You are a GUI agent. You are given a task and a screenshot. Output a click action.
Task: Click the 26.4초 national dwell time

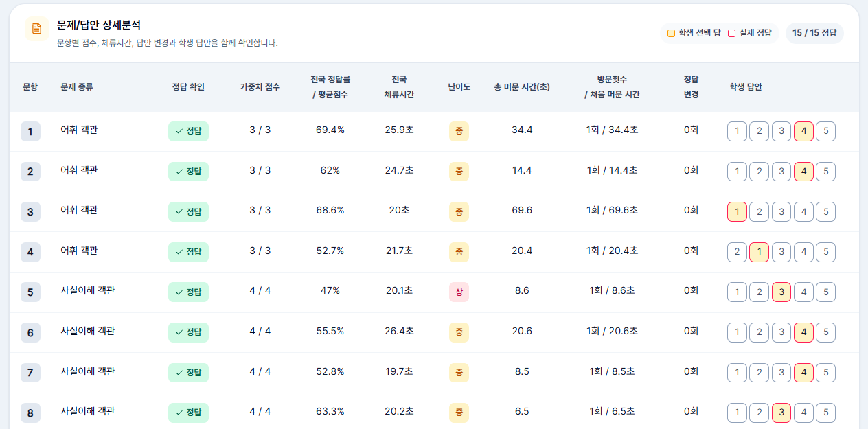tap(399, 331)
